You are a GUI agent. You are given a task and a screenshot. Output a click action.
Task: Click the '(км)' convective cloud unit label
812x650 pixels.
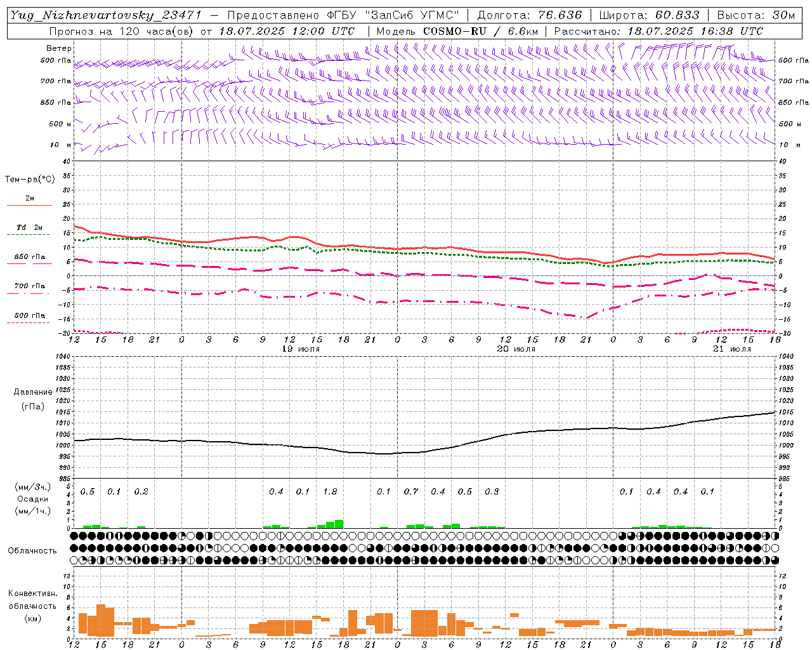(x=32, y=618)
